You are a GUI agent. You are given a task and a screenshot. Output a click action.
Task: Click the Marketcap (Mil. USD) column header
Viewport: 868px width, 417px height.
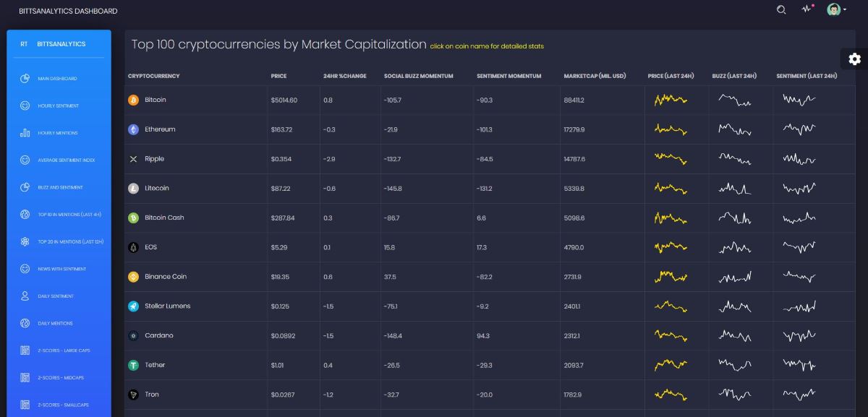[x=595, y=76]
